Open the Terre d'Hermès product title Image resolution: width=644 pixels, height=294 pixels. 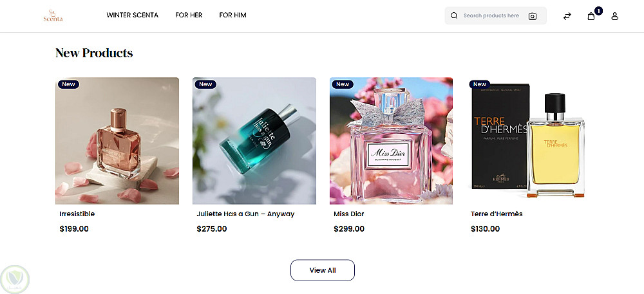point(497,214)
